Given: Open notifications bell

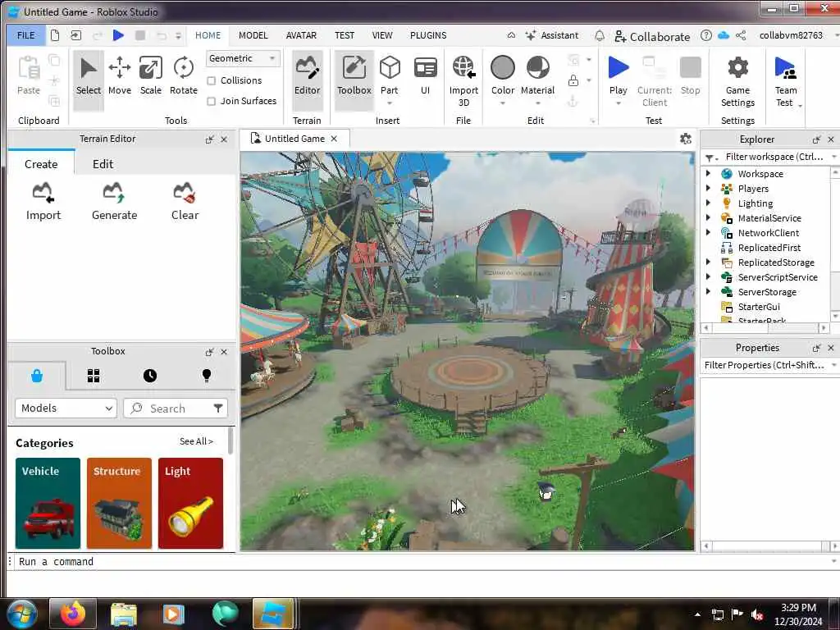Looking at the screenshot, I should point(600,35).
